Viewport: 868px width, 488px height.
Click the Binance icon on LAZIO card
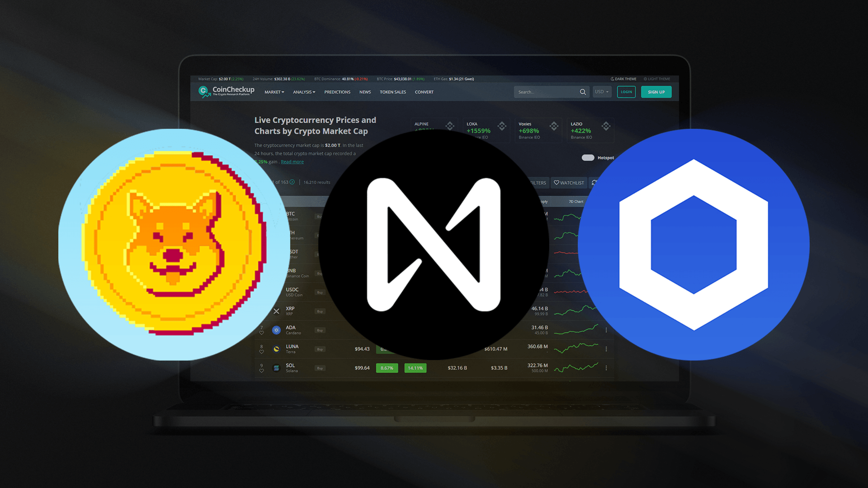(x=606, y=126)
